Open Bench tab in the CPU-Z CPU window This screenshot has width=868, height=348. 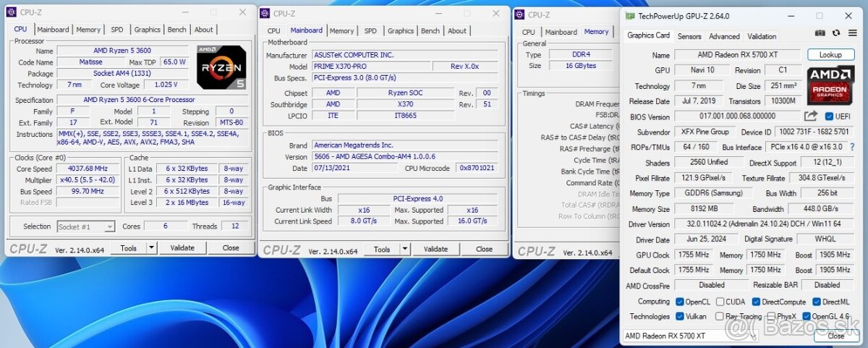point(176,30)
